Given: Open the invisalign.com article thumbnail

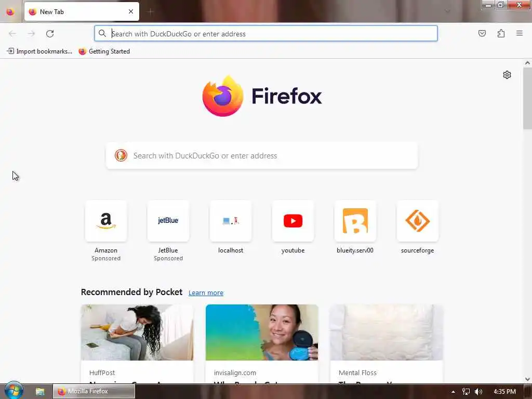Looking at the screenshot, I should coord(262,332).
